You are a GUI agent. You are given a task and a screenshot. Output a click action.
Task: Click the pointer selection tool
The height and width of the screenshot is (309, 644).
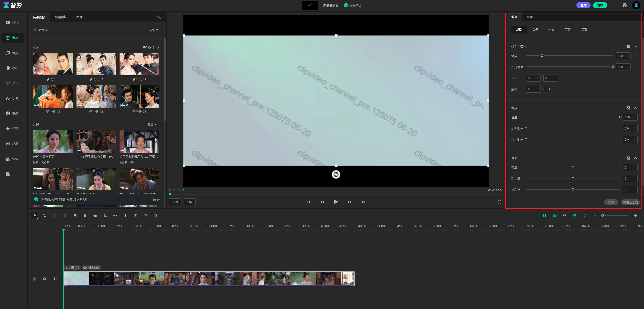[34, 215]
